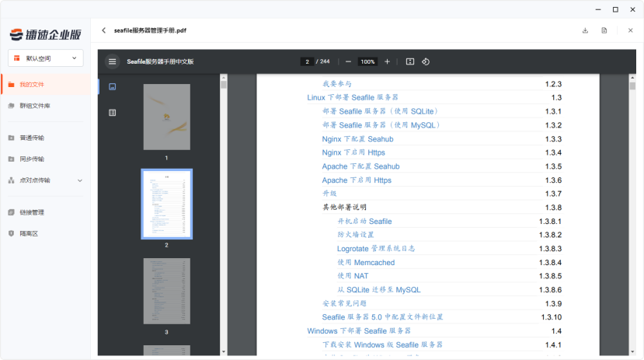
Task: Click the file name seafile服务器管理手册.pdf
Action: pos(150,30)
